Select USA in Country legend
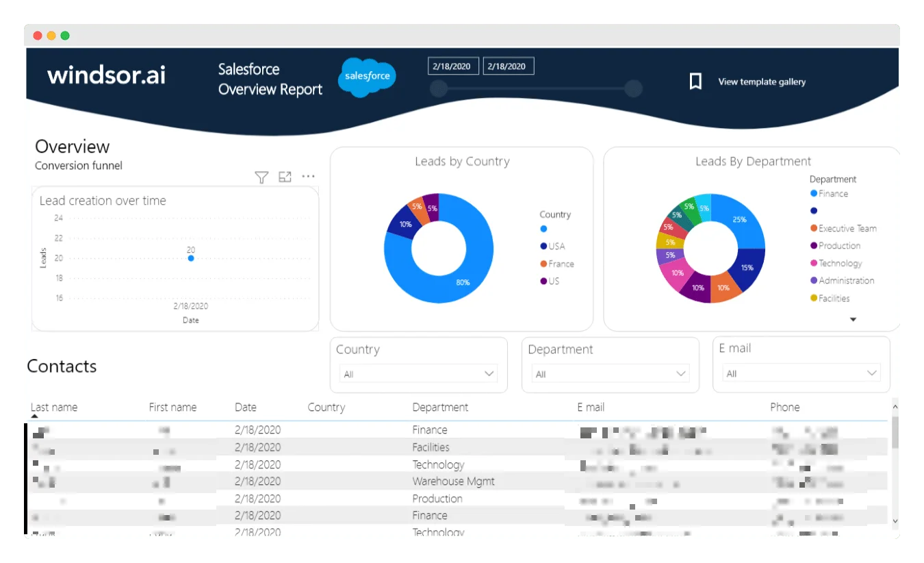Viewport: 924px width, 563px height. pyautogui.click(x=552, y=246)
